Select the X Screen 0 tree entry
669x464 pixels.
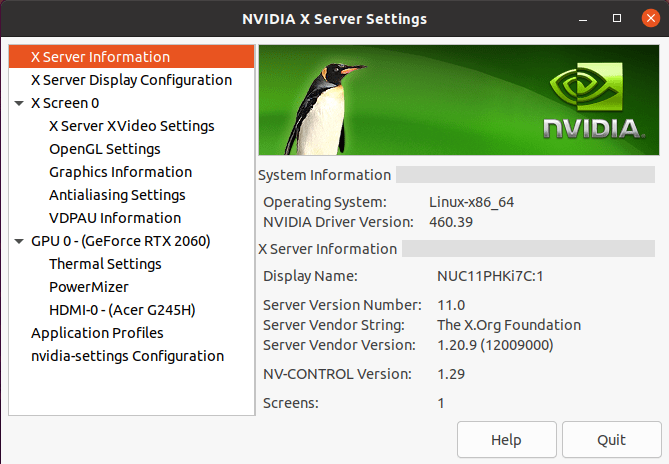[65, 103]
